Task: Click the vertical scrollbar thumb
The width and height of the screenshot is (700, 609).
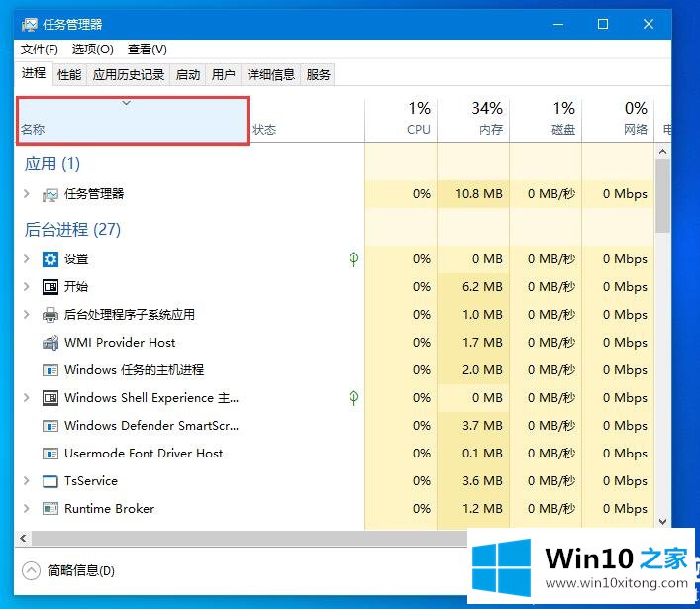Action: 663,196
